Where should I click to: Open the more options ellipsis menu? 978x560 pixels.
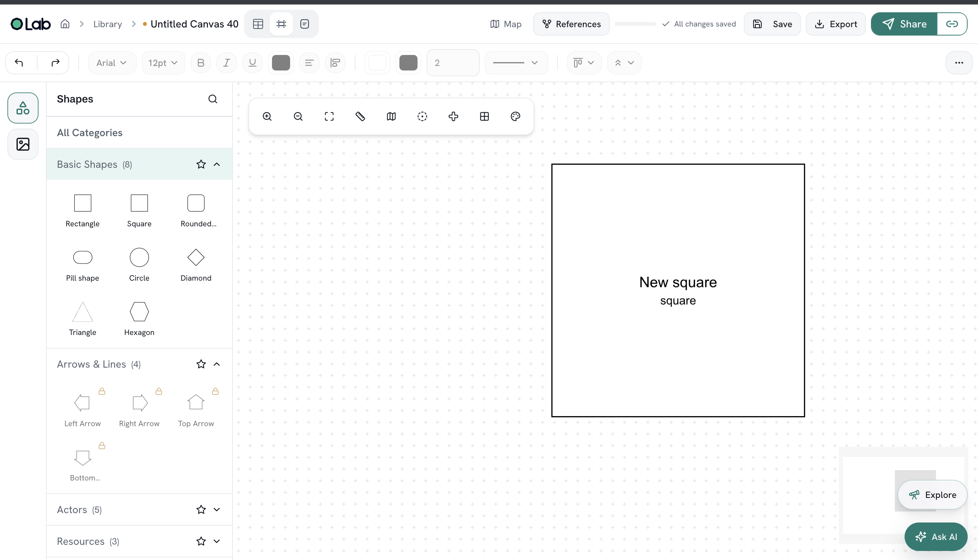[x=959, y=63]
